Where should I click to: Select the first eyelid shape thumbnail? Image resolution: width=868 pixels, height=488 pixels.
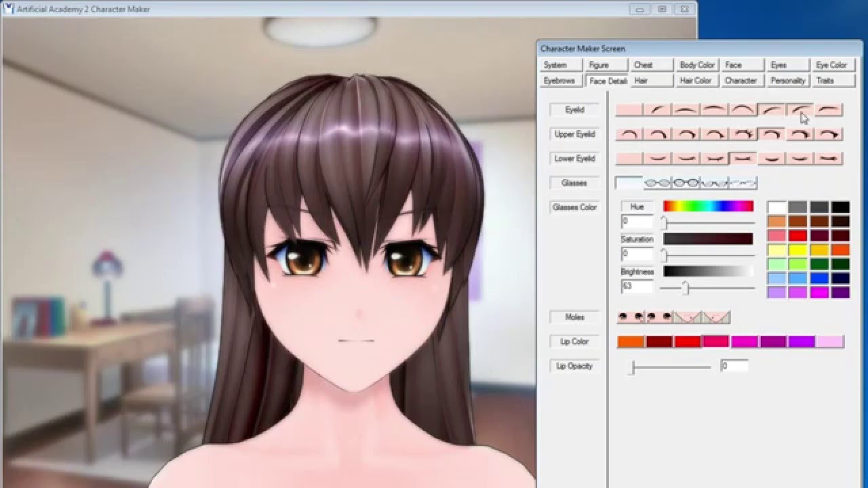[x=628, y=109]
